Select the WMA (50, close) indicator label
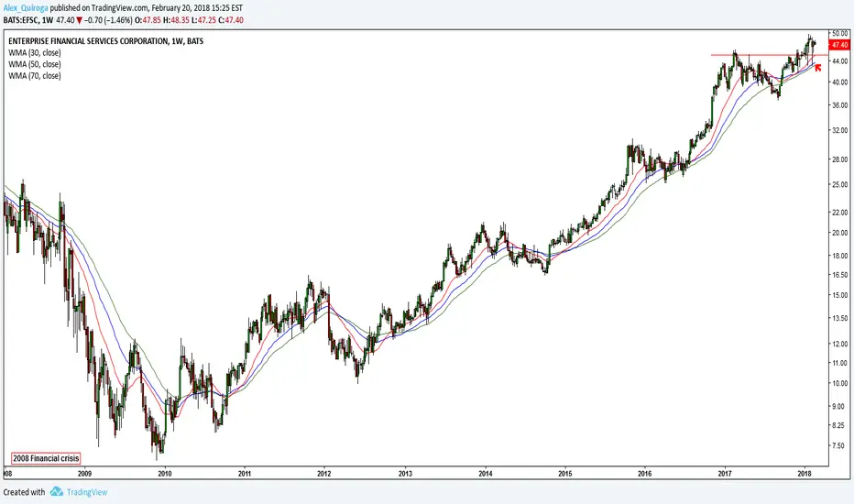The image size is (854, 504). [34, 64]
